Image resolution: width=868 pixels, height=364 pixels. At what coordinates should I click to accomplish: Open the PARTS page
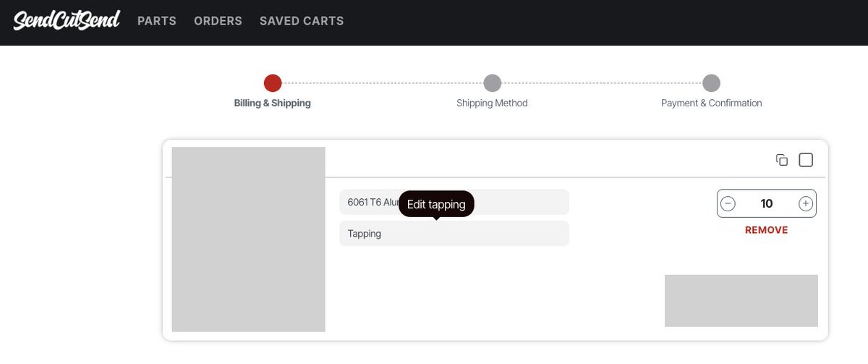(x=157, y=21)
